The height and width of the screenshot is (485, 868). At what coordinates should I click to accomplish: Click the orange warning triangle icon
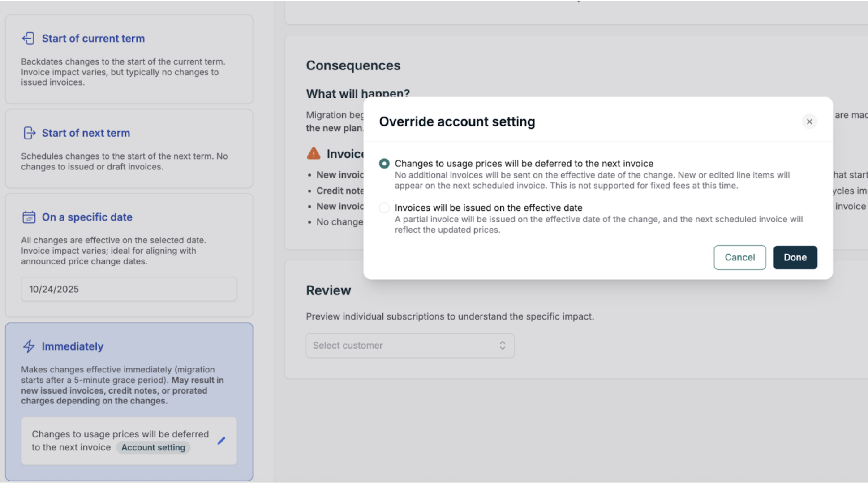pos(314,154)
